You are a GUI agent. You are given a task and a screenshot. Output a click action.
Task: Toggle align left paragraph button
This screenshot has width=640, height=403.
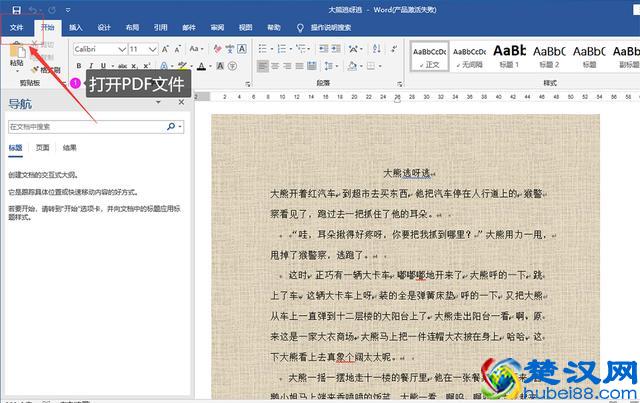click(x=263, y=66)
